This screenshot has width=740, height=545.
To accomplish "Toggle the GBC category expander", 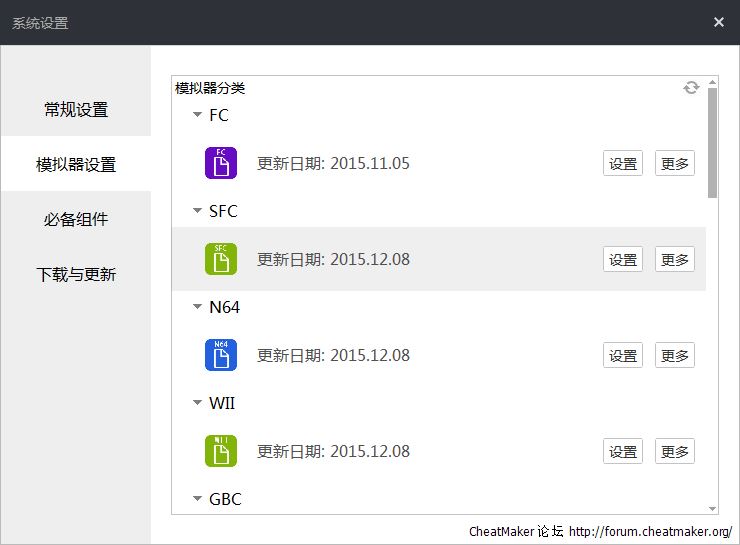I will [197, 499].
